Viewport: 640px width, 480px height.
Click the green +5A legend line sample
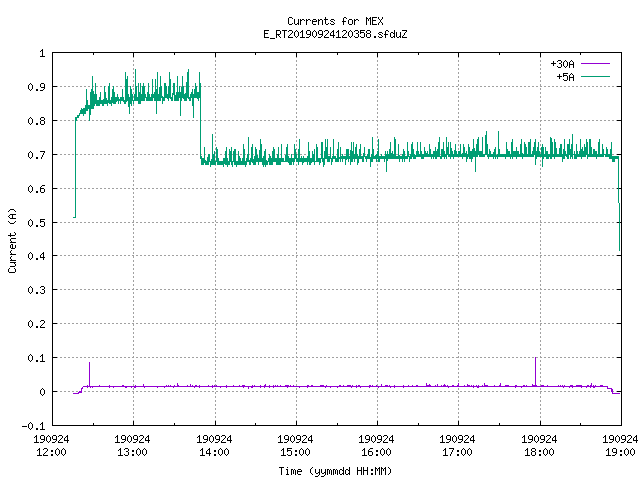click(x=595, y=76)
